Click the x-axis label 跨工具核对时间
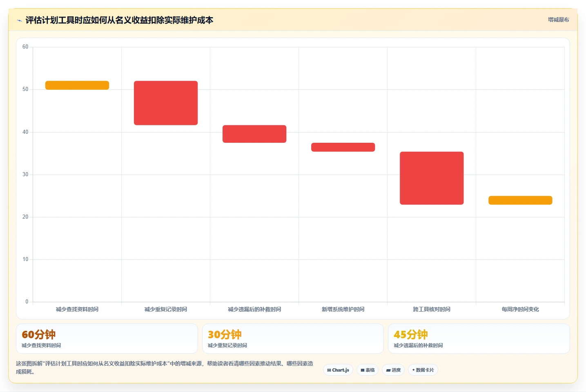 coord(432,309)
